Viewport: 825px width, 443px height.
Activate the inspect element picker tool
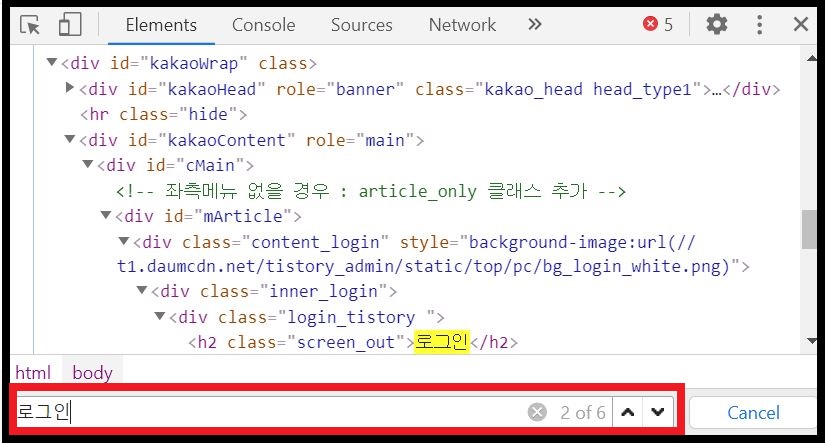click(30, 25)
